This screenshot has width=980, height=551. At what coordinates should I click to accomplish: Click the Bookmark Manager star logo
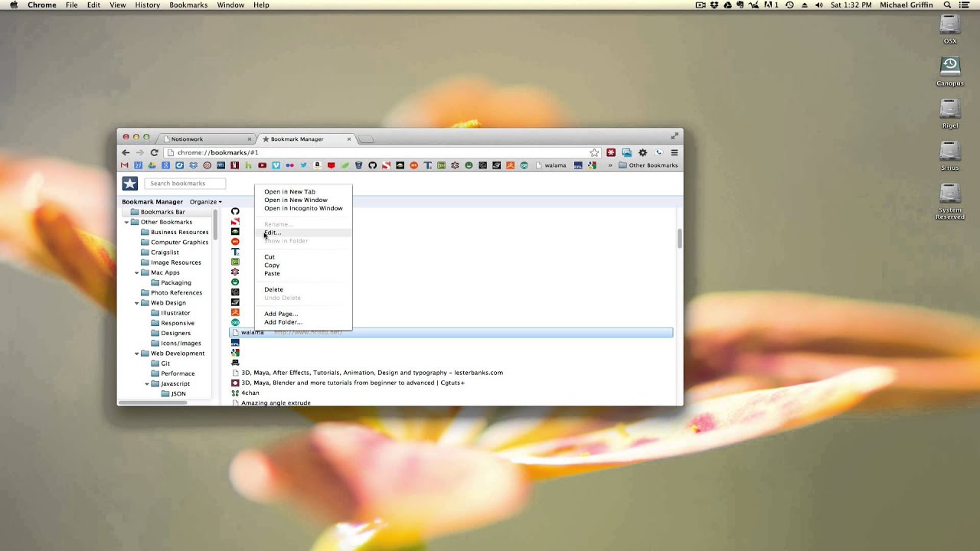tap(130, 183)
